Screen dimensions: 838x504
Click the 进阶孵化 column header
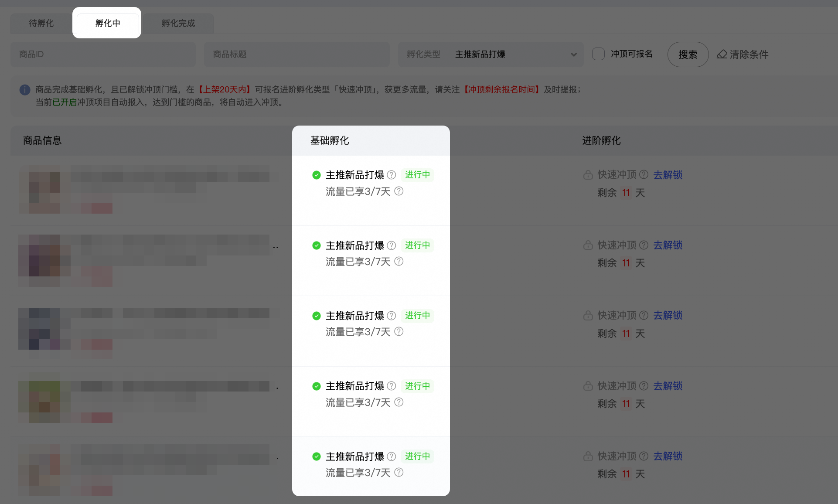[x=601, y=140]
